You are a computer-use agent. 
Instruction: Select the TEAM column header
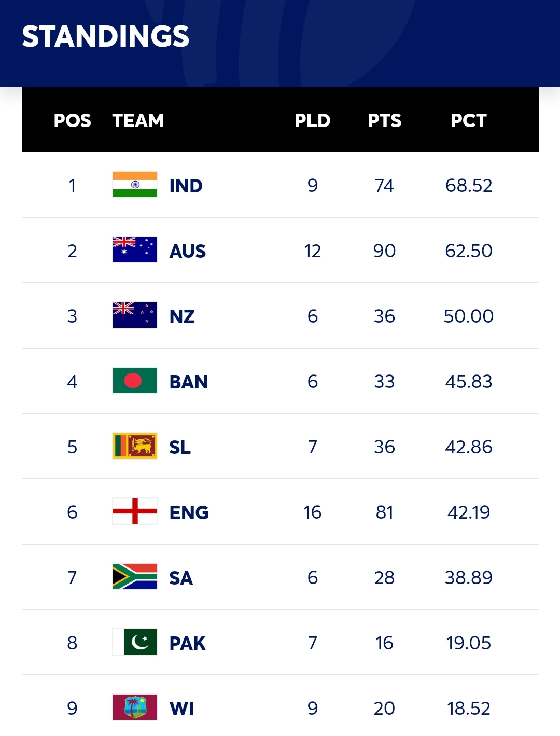pos(138,120)
